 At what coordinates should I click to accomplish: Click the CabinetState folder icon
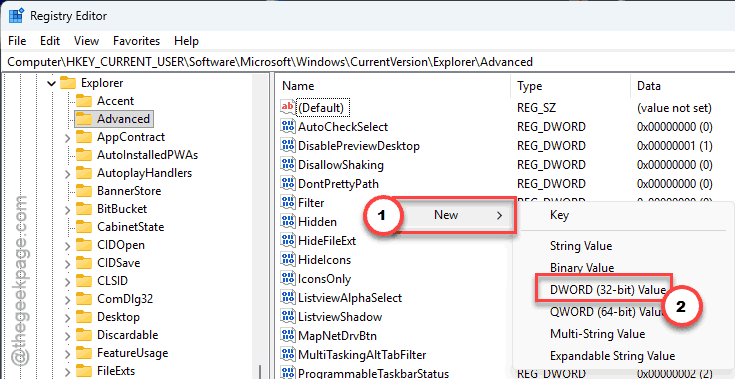coord(84,227)
